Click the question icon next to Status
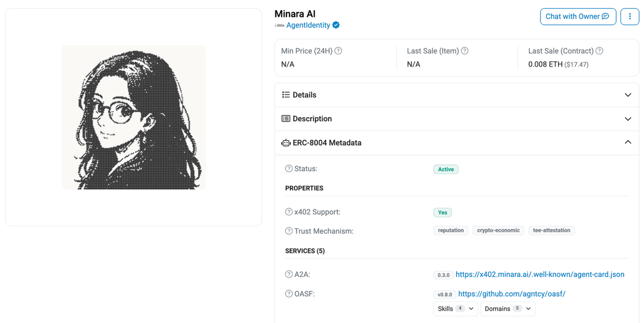This screenshot has width=644, height=323. tap(289, 169)
